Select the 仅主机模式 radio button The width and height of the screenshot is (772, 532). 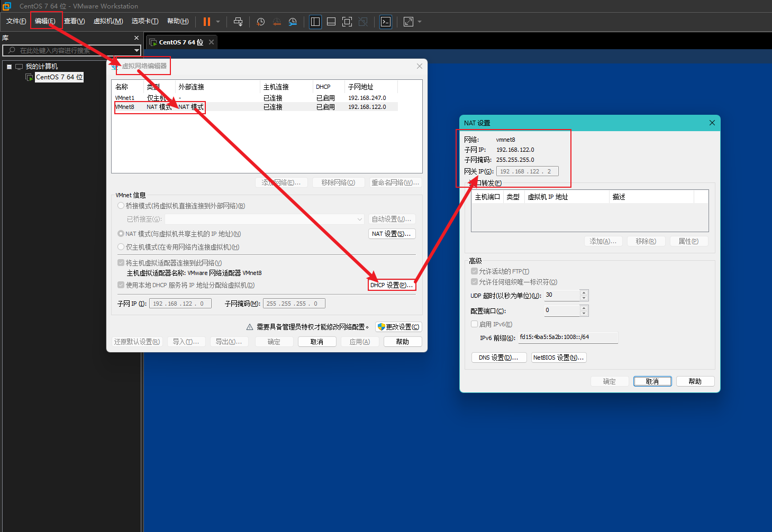point(121,247)
